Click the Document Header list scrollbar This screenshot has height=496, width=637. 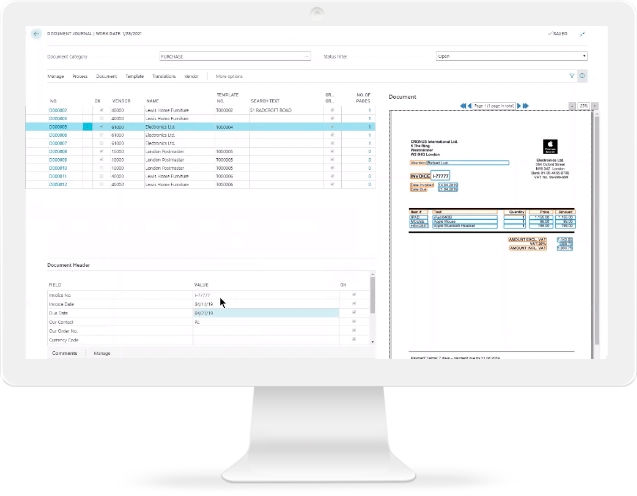(373, 300)
